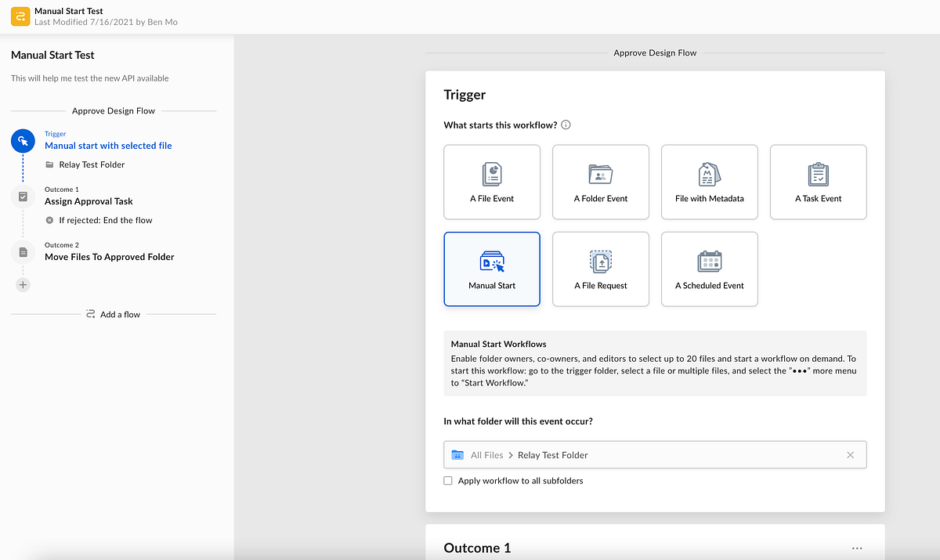Click the blue Trigger icon in the sidebar

tap(23, 141)
